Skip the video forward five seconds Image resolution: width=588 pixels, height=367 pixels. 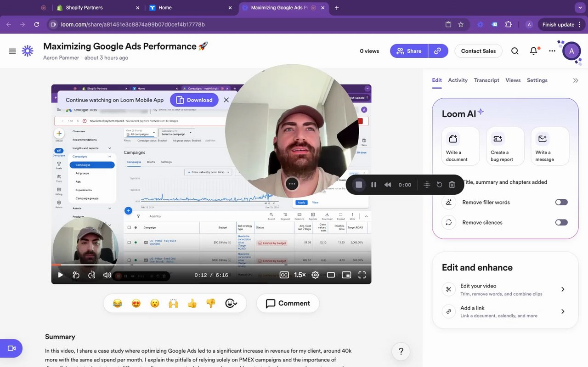pos(91,275)
